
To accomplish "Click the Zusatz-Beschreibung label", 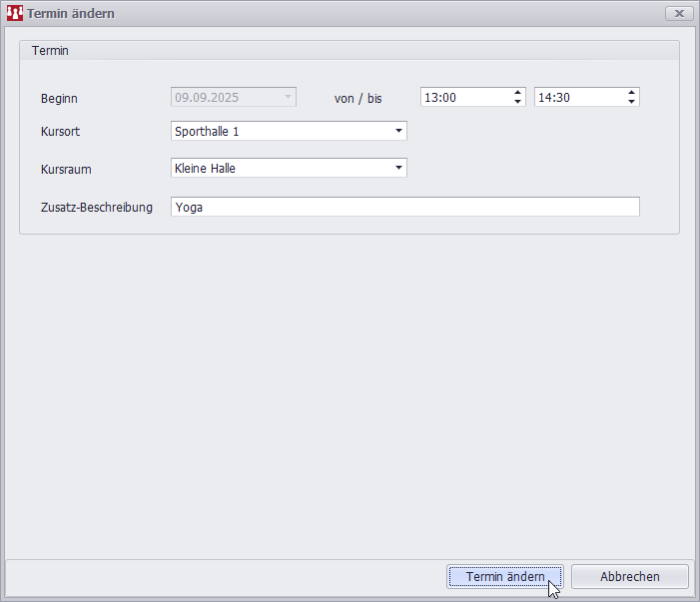I will [x=96, y=208].
